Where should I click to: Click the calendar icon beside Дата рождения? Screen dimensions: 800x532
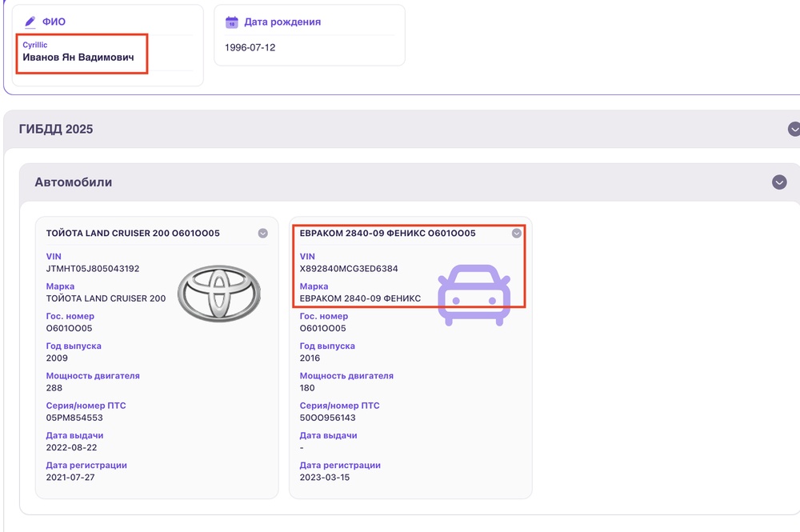click(232, 22)
